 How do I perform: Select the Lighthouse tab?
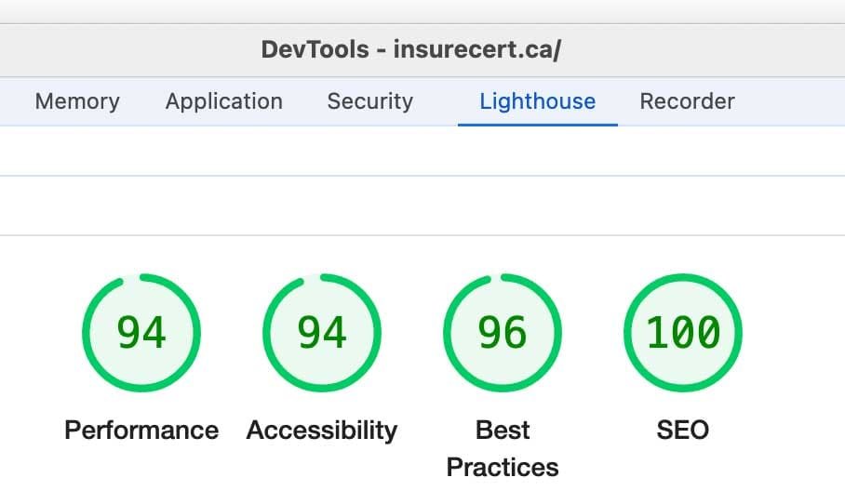coord(537,101)
